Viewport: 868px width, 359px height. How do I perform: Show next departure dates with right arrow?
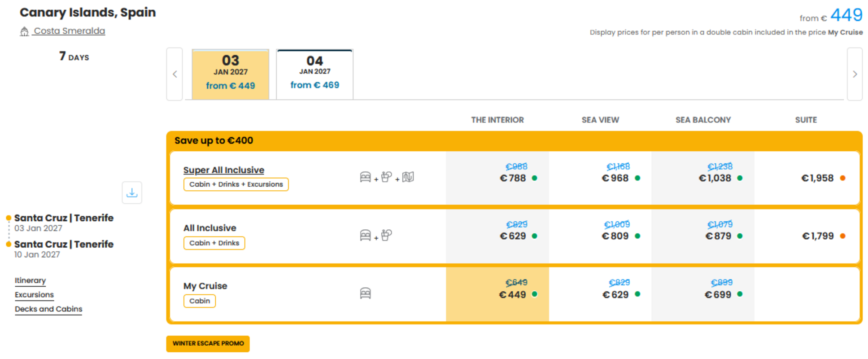coord(855,74)
